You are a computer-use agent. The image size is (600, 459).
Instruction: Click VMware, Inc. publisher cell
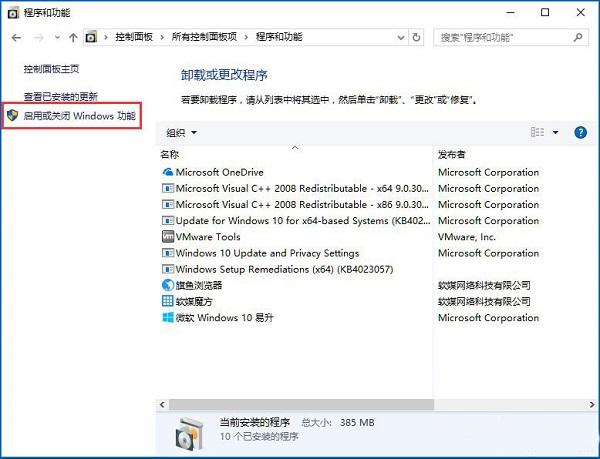[x=467, y=237]
